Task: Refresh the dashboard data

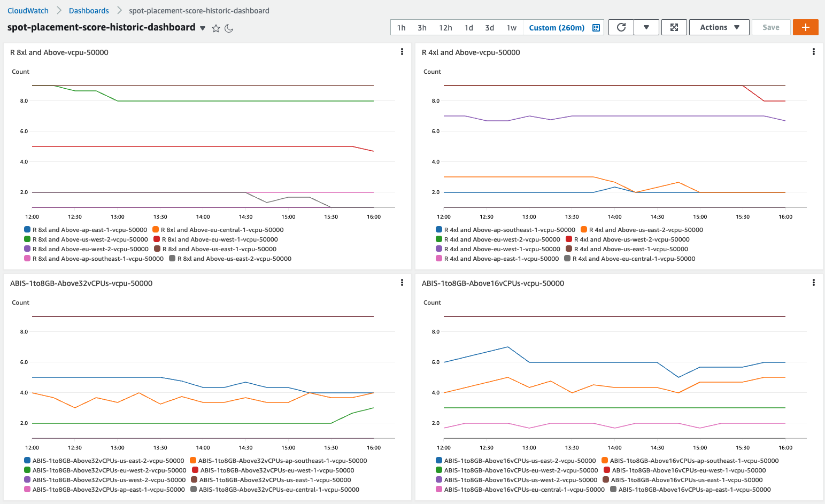Action: tap(621, 27)
